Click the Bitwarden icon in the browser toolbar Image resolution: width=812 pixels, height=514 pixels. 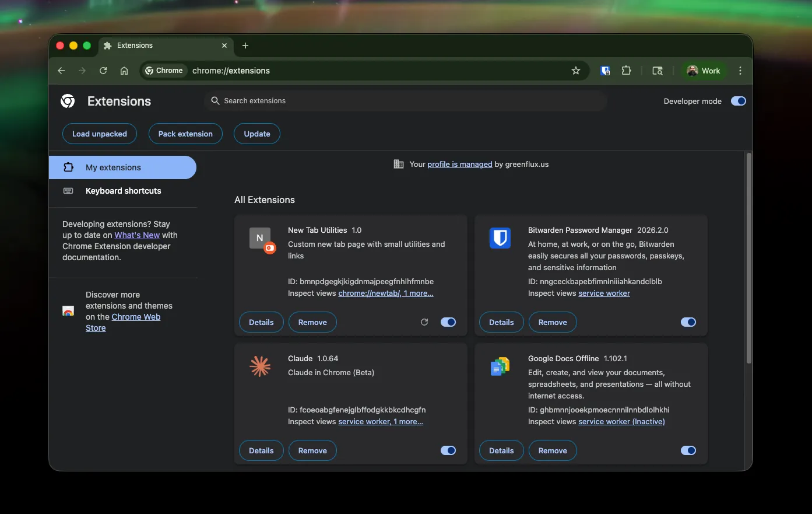click(x=605, y=71)
